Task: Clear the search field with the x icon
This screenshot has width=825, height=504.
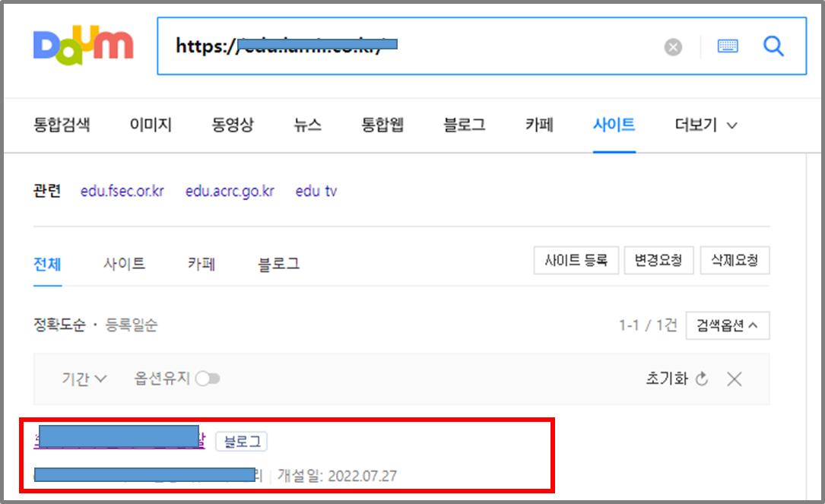Action: pos(673,46)
